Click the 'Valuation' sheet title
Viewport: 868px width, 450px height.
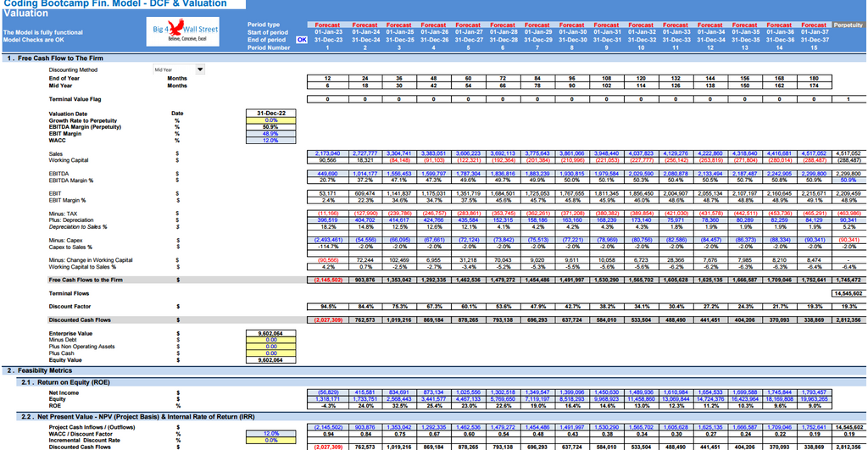coord(25,13)
